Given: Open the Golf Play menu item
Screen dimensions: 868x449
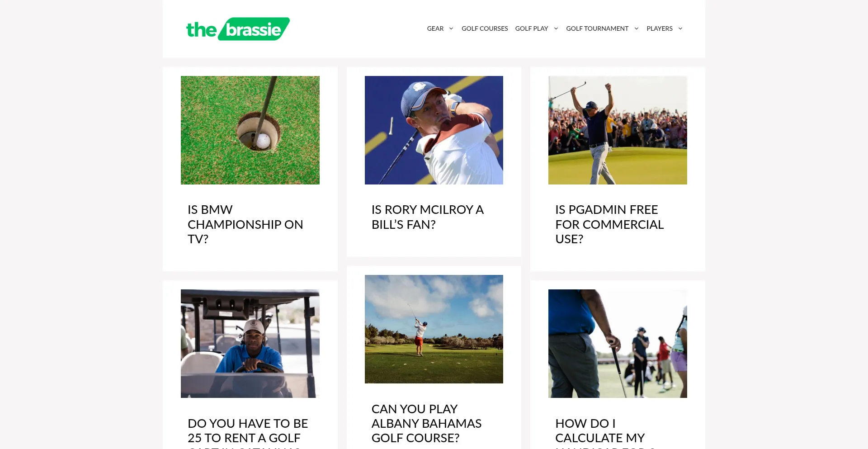Looking at the screenshot, I should pyautogui.click(x=531, y=28).
